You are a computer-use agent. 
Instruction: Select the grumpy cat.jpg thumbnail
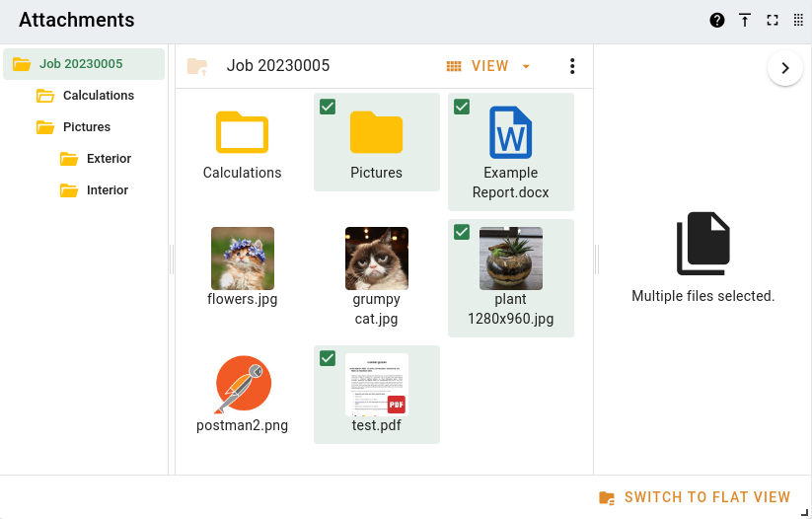(377, 258)
